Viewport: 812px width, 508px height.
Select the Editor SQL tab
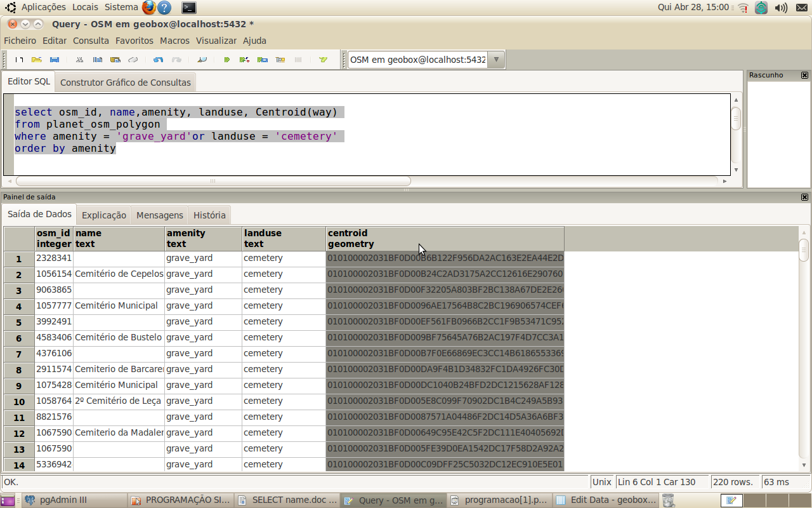[29, 82]
